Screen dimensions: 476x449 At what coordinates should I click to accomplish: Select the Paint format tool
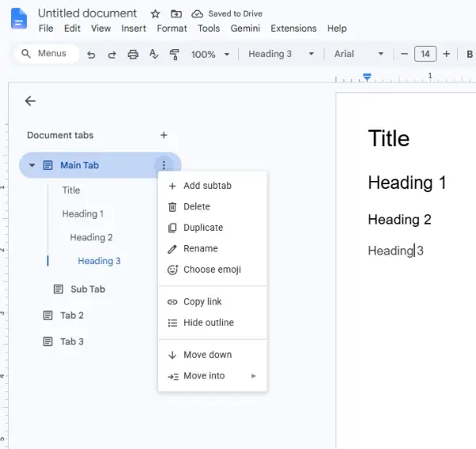click(175, 55)
